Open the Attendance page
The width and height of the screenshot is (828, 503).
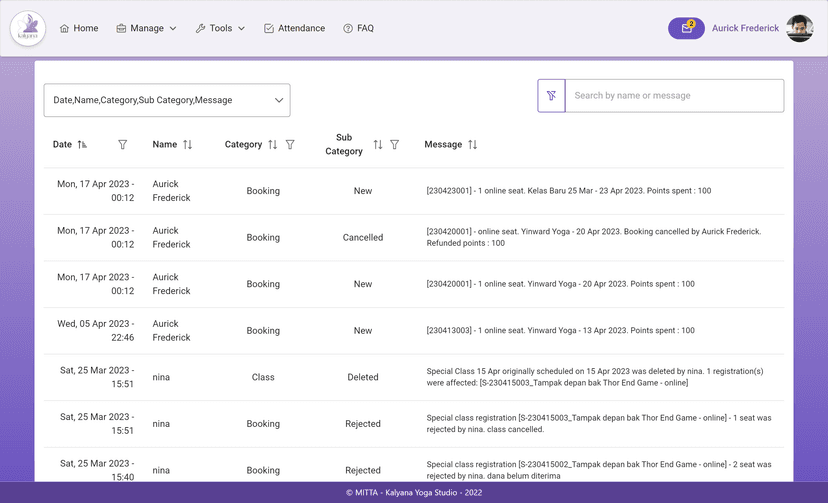294,28
